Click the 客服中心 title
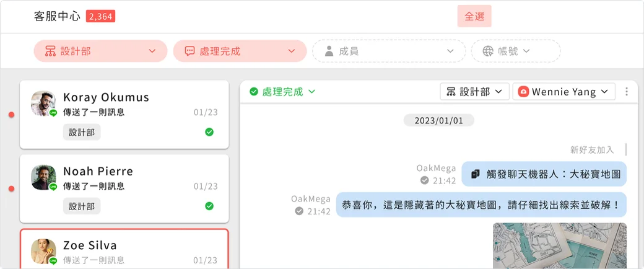 pyautogui.click(x=57, y=17)
